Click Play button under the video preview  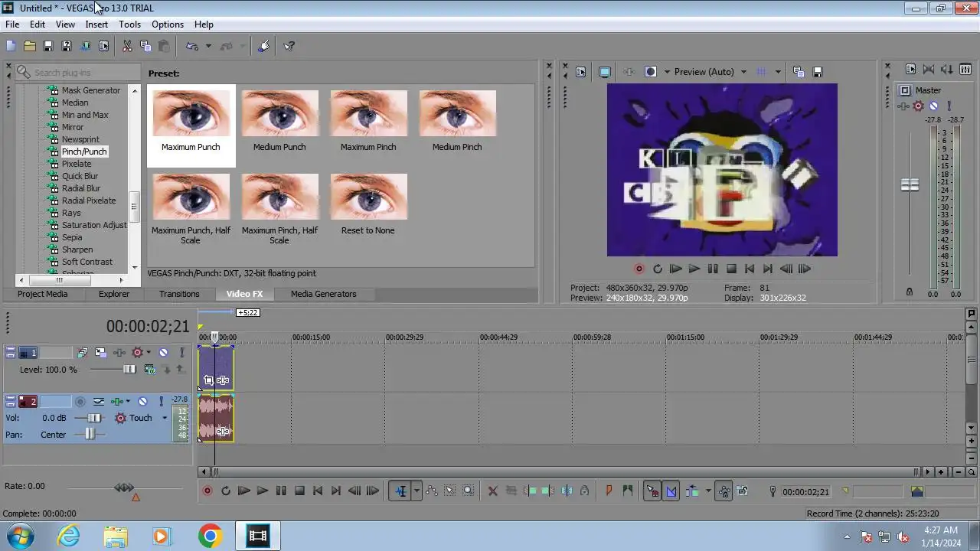(694, 269)
